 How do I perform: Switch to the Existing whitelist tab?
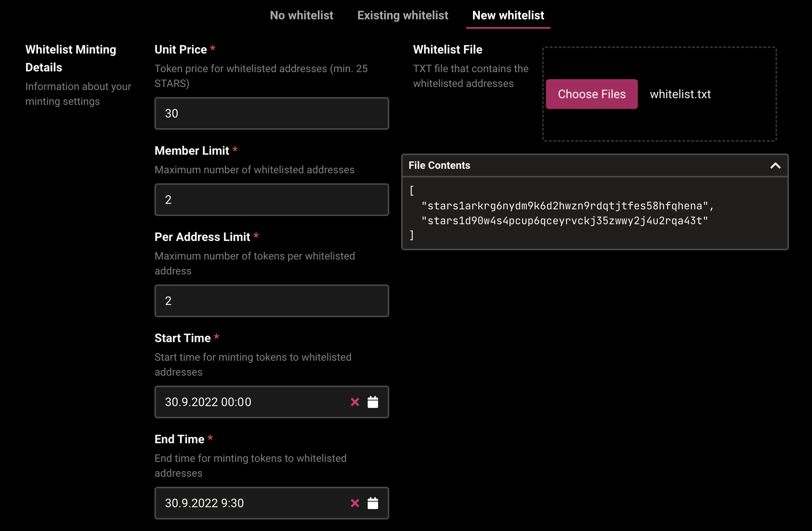pyautogui.click(x=403, y=15)
